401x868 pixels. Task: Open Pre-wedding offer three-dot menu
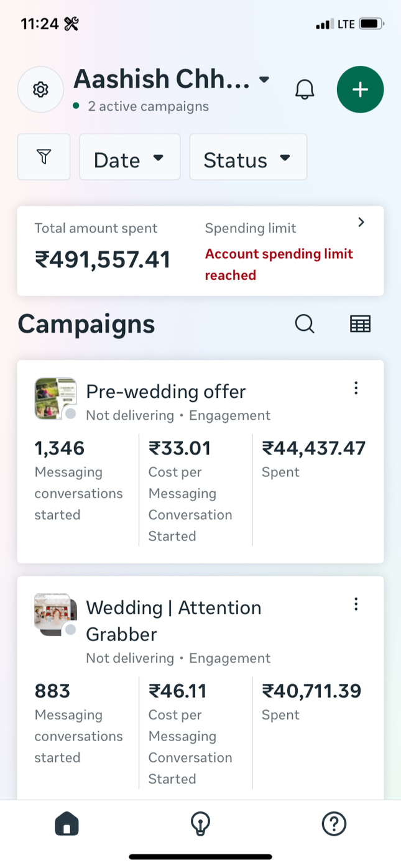point(356,389)
